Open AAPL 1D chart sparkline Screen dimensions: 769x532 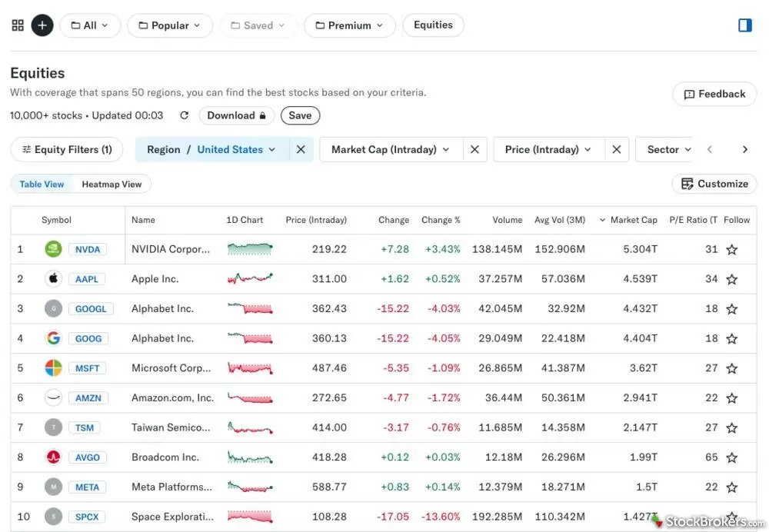coord(250,278)
